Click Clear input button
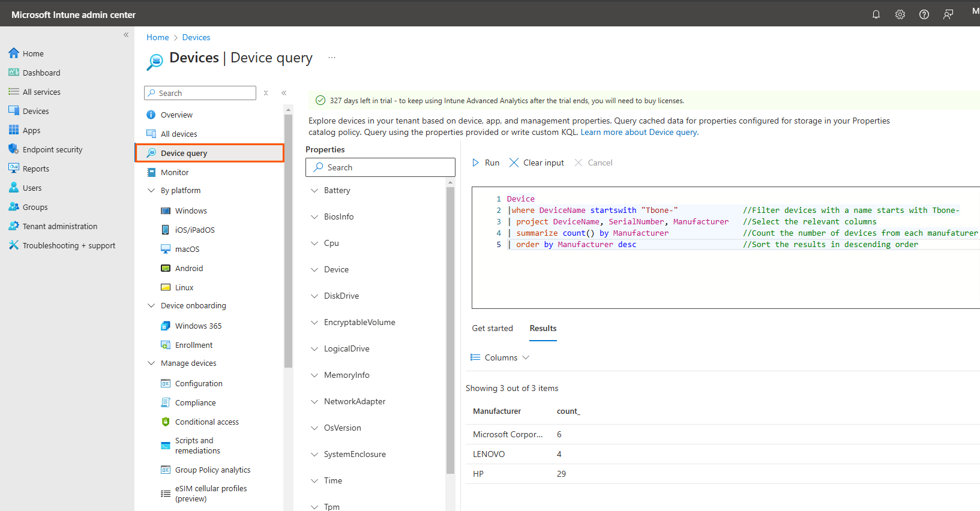Viewport: 980px width, 511px height. click(x=537, y=163)
